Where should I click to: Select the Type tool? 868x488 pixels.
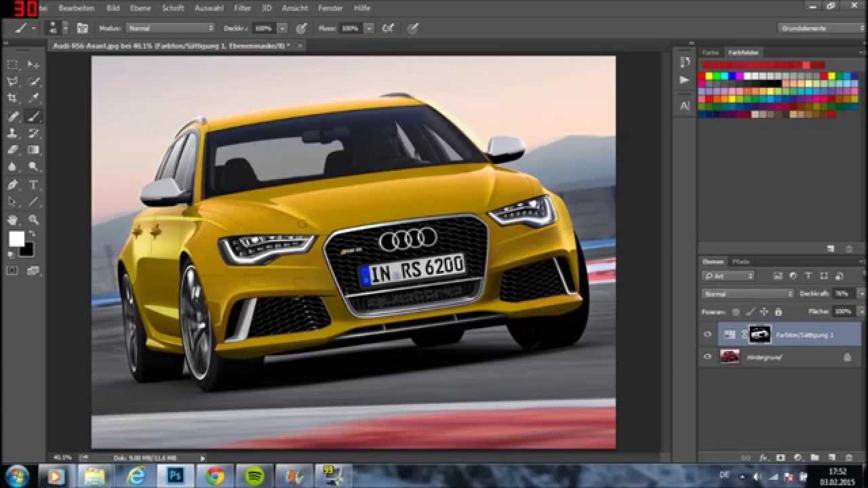tap(33, 185)
